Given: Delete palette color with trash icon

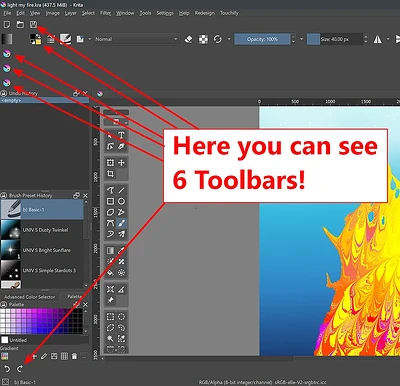Looking at the screenshot, I should click(74, 357).
